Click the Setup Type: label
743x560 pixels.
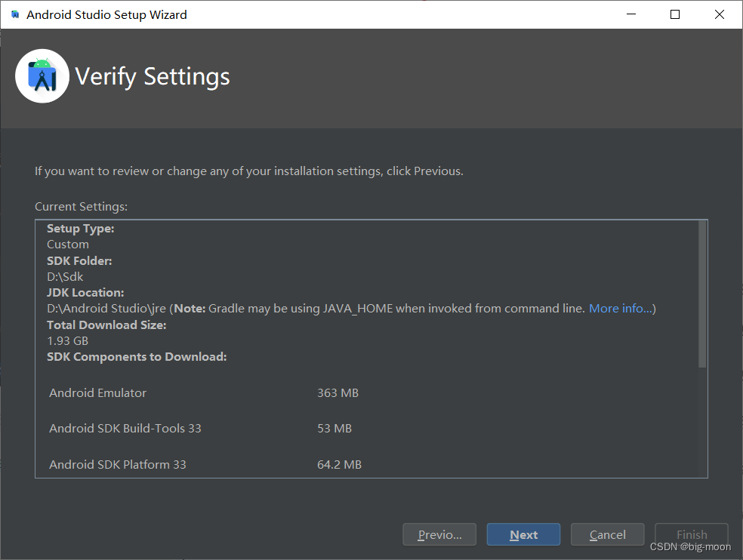tap(81, 229)
